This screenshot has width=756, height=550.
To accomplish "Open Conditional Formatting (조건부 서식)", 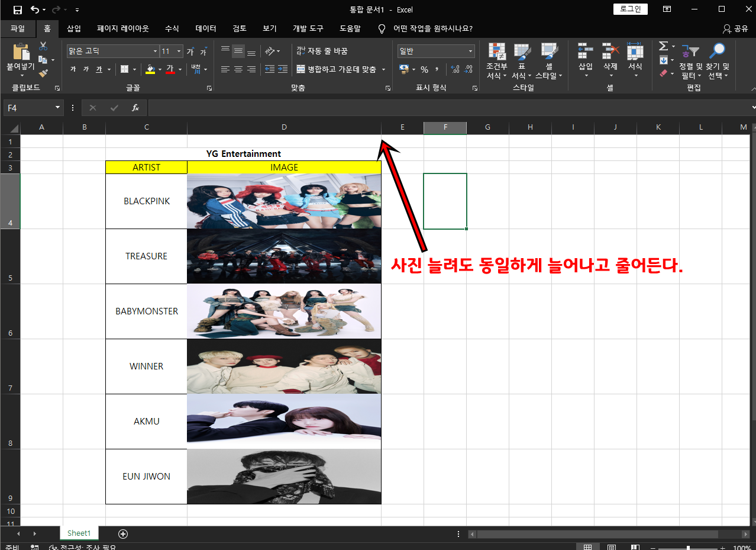I will pyautogui.click(x=496, y=61).
